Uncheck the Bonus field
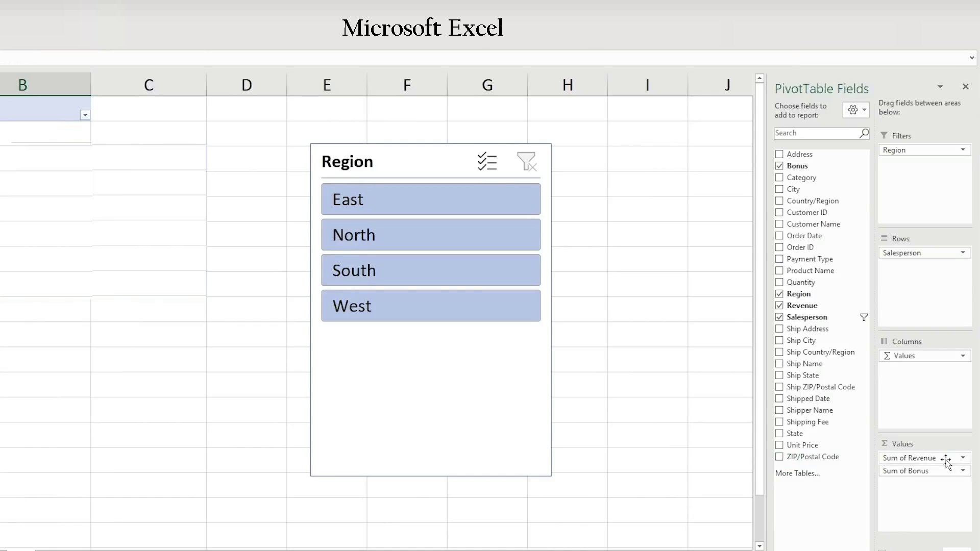Image resolution: width=980 pixels, height=551 pixels. coord(779,166)
